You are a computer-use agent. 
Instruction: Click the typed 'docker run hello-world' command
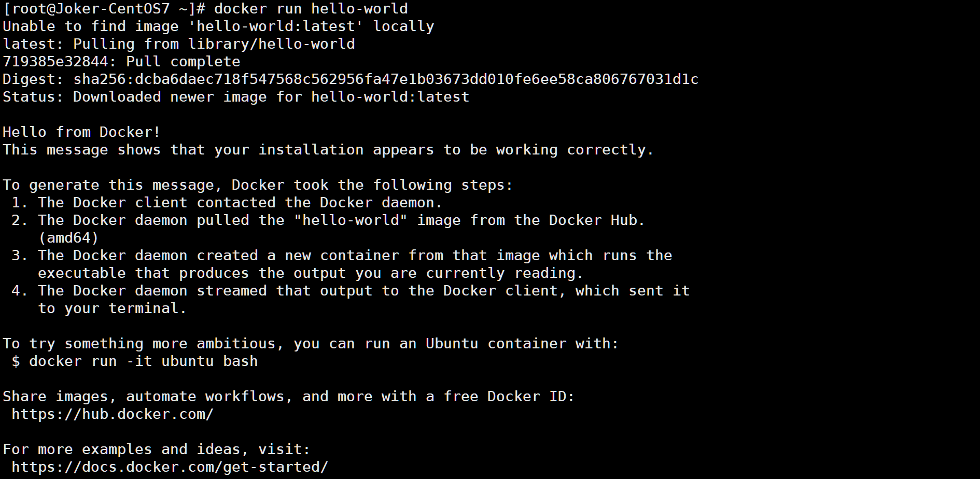[311, 9]
